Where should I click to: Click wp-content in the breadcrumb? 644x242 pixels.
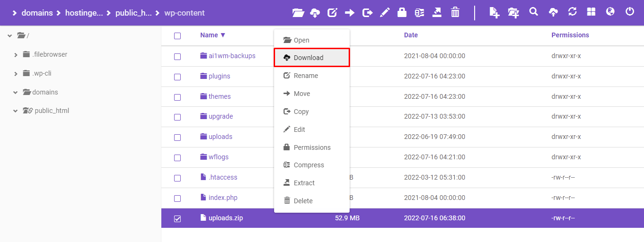pyautogui.click(x=184, y=13)
